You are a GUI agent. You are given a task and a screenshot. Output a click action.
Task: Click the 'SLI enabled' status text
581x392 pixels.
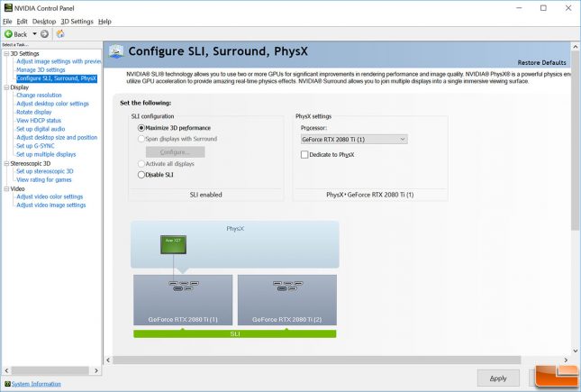tap(206, 195)
